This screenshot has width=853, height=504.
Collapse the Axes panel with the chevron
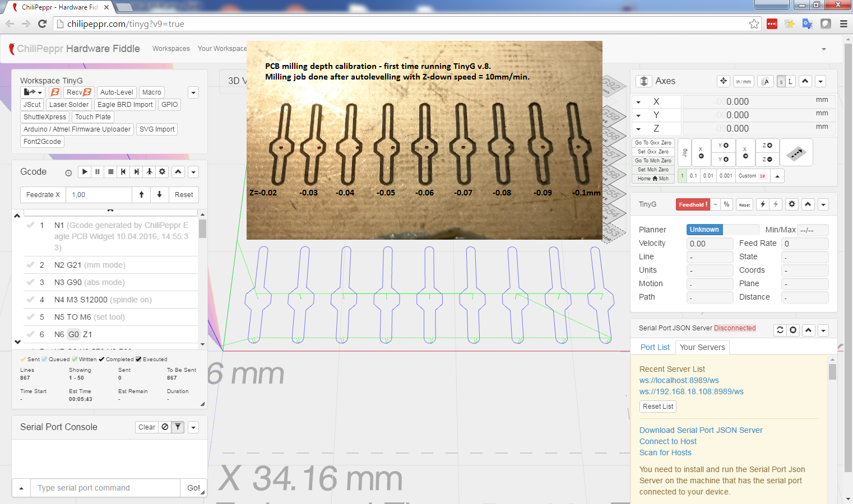[805, 81]
